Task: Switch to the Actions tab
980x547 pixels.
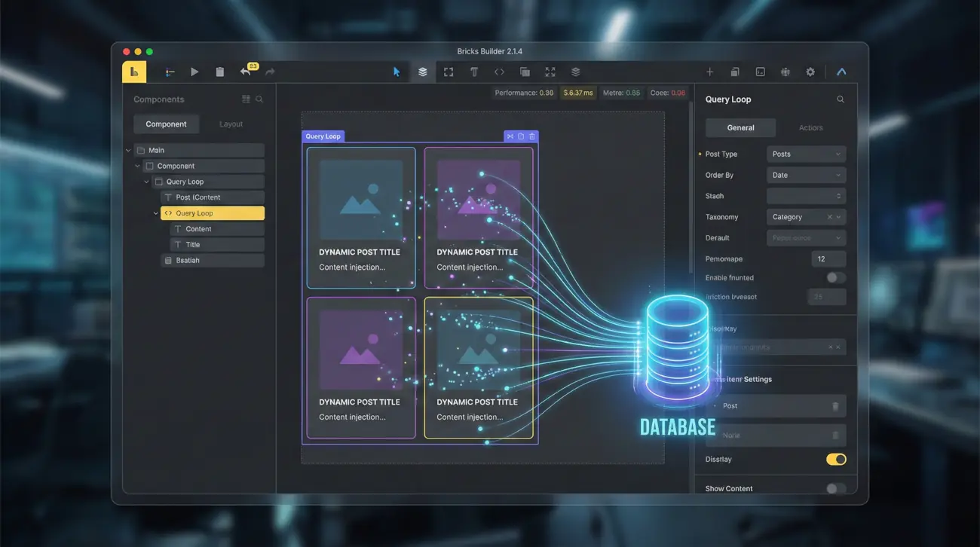Action: point(810,128)
